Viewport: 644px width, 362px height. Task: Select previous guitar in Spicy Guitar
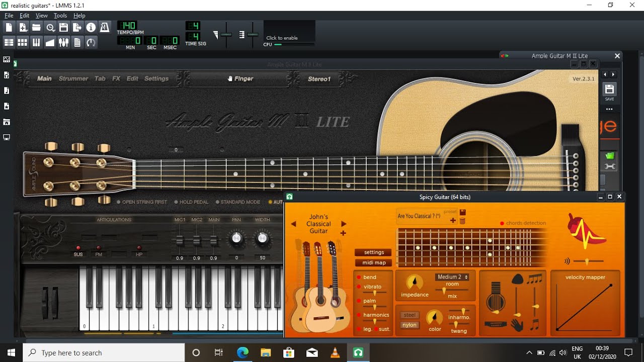coord(294,224)
